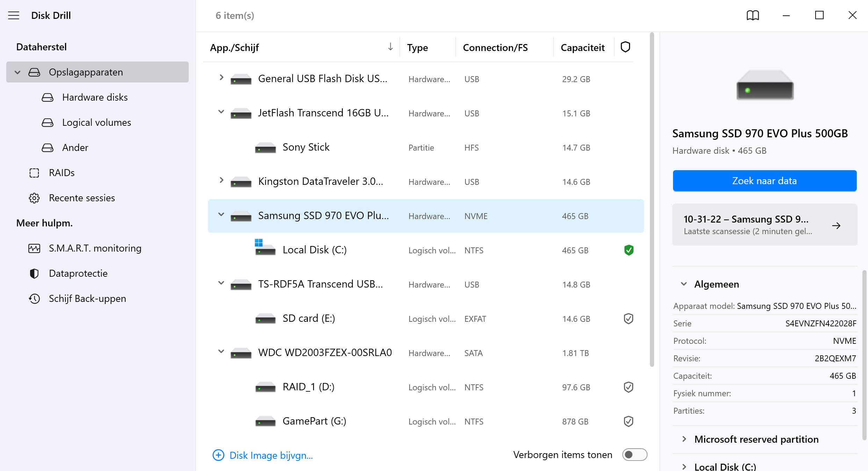
Task: Click the Logical volumes drive icon
Action: [x=48, y=122]
